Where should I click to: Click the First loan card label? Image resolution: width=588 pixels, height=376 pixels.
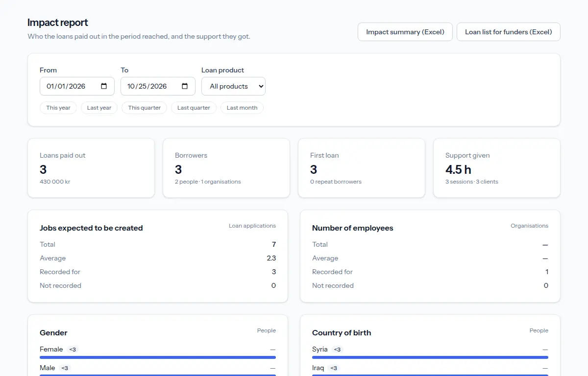click(x=324, y=155)
